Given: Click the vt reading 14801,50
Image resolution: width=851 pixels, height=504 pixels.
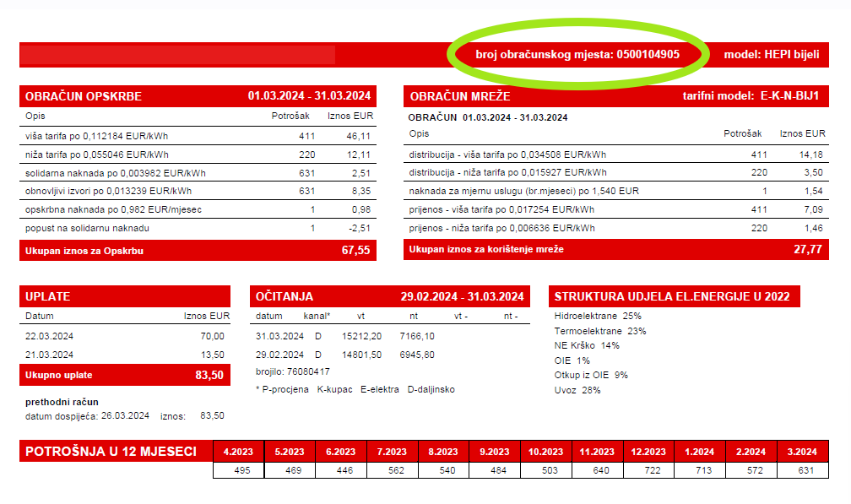Looking at the screenshot, I should click(x=361, y=355).
